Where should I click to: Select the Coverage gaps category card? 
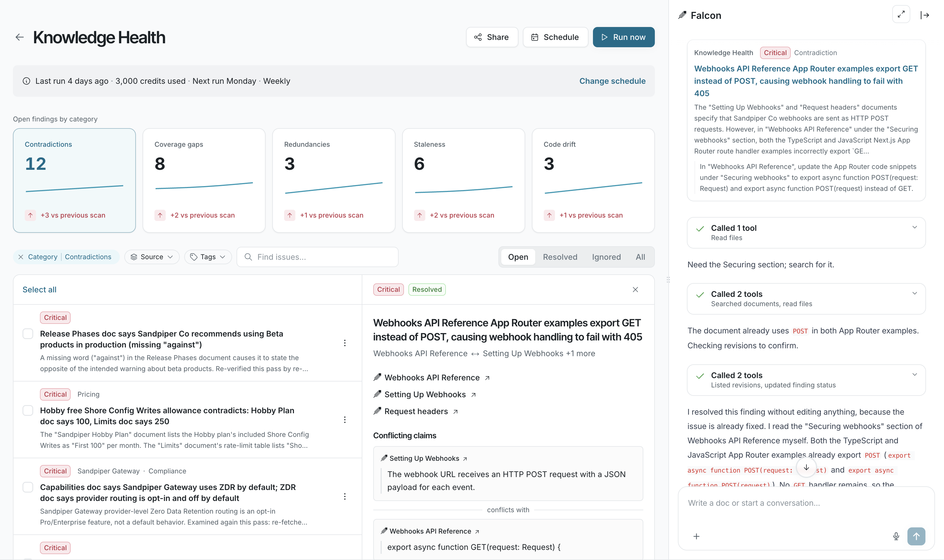(x=204, y=180)
